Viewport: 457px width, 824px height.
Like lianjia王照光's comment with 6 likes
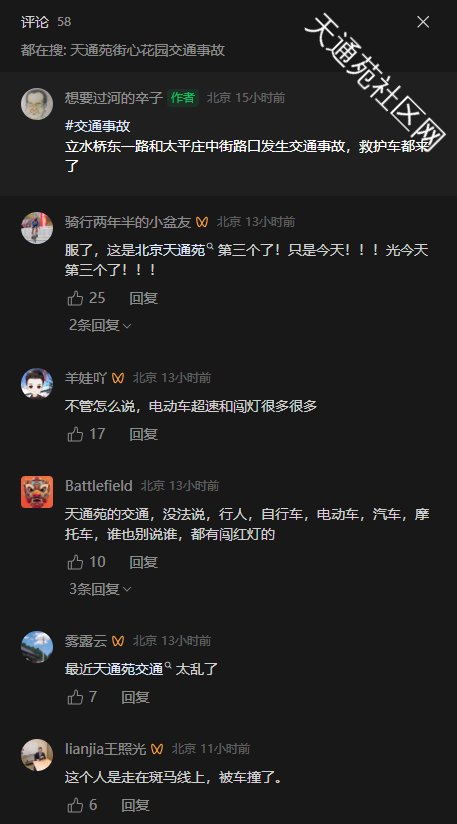click(x=76, y=805)
